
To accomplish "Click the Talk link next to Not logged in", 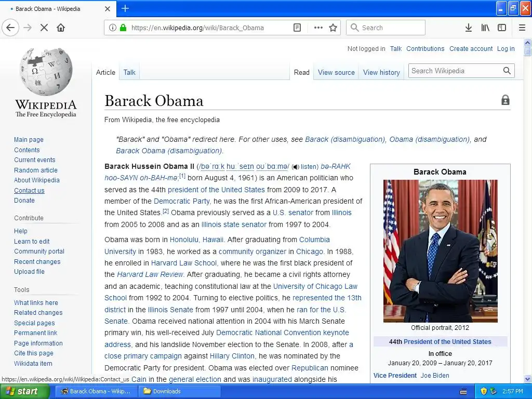I will (395, 48).
